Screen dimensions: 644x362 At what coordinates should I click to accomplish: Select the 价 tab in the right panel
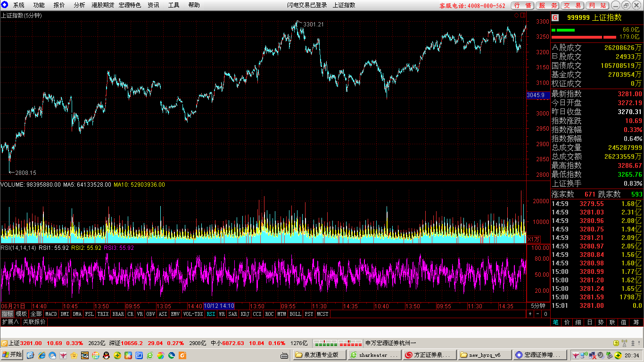coord(567,322)
